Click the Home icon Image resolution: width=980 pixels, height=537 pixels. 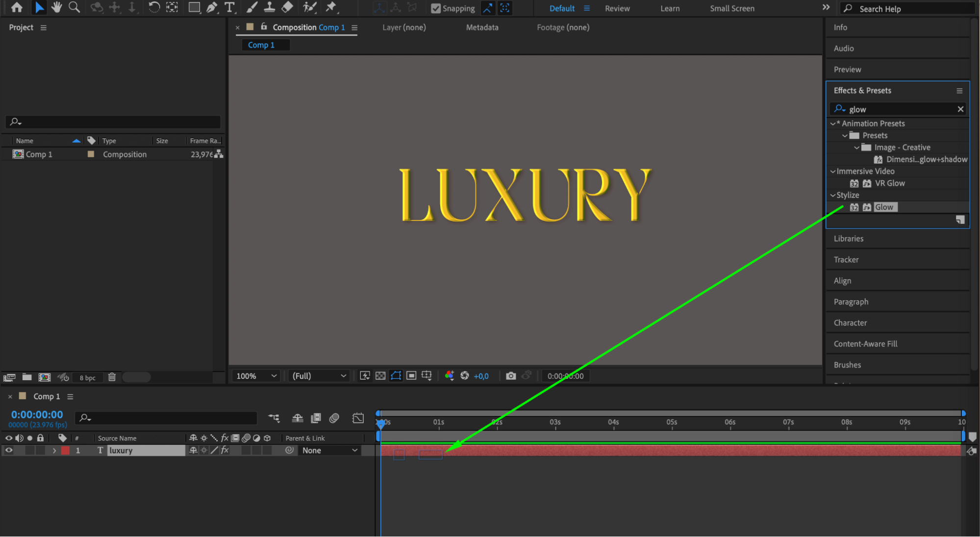(x=17, y=7)
